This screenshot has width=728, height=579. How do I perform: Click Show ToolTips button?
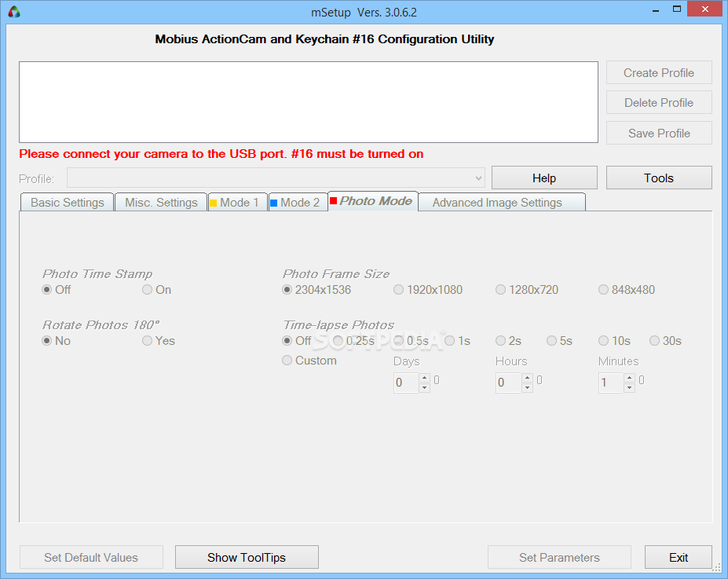247,557
